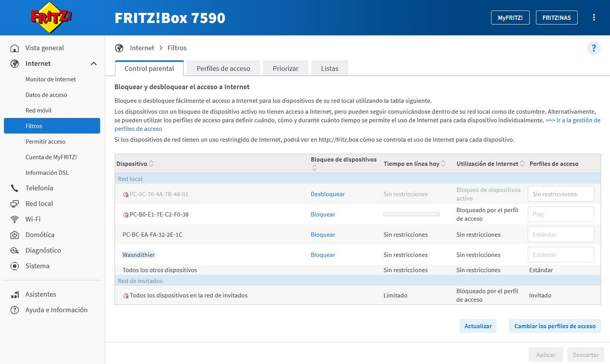Click Bloquear for PC-BC-EA-FA-32-2E-1C
The height and width of the screenshot is (364, 610).
323,235
